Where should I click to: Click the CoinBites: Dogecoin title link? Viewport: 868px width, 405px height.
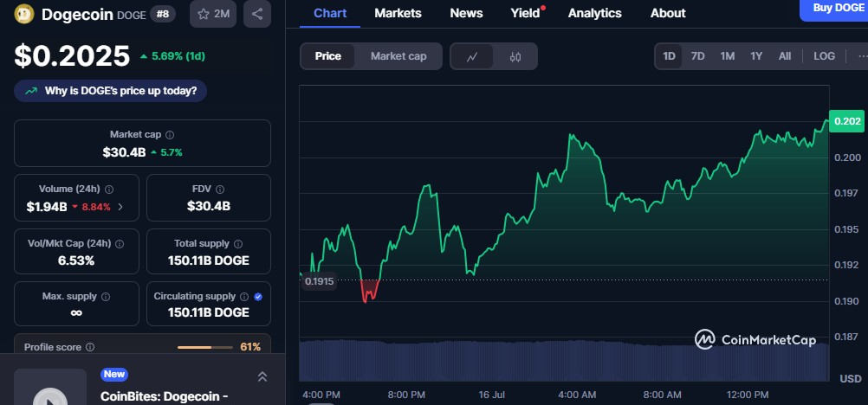click(x=165, y=396)
